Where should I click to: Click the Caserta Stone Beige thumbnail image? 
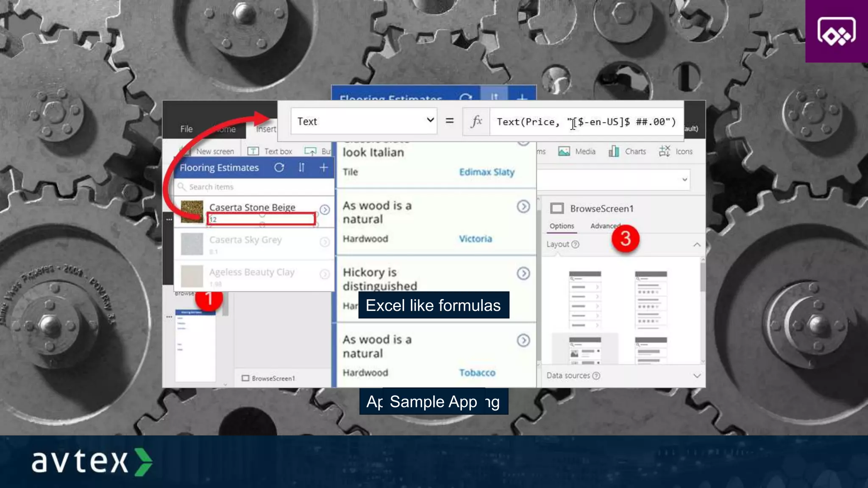coord(192,212)
